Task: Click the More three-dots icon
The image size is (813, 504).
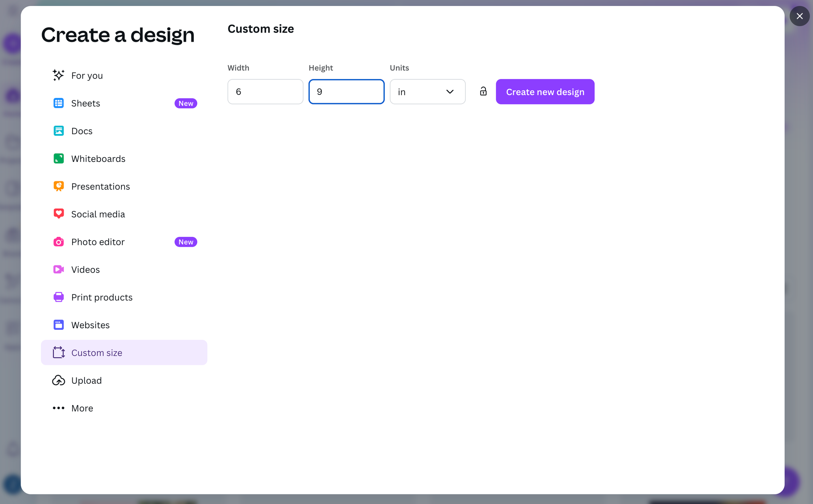Action: [58, 408]
